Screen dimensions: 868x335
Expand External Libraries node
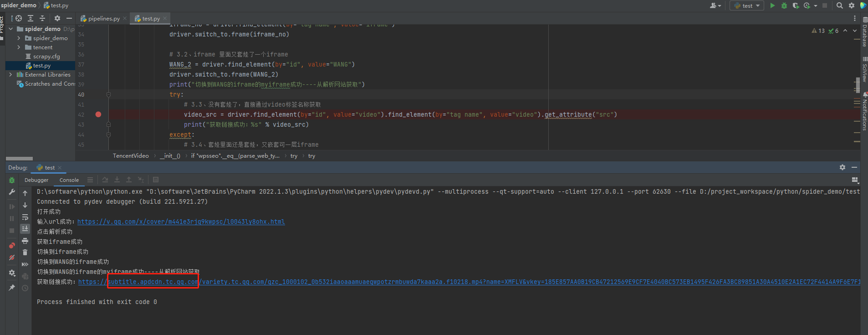coord(11,75)
